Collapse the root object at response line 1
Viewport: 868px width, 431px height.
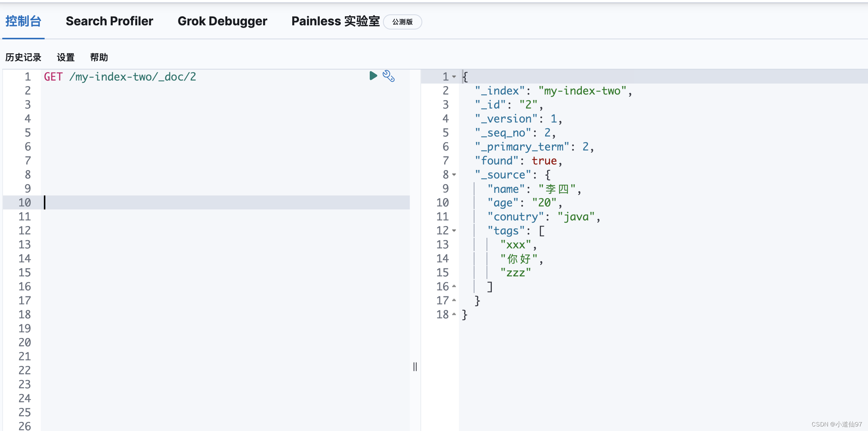(x=454, y=77)
